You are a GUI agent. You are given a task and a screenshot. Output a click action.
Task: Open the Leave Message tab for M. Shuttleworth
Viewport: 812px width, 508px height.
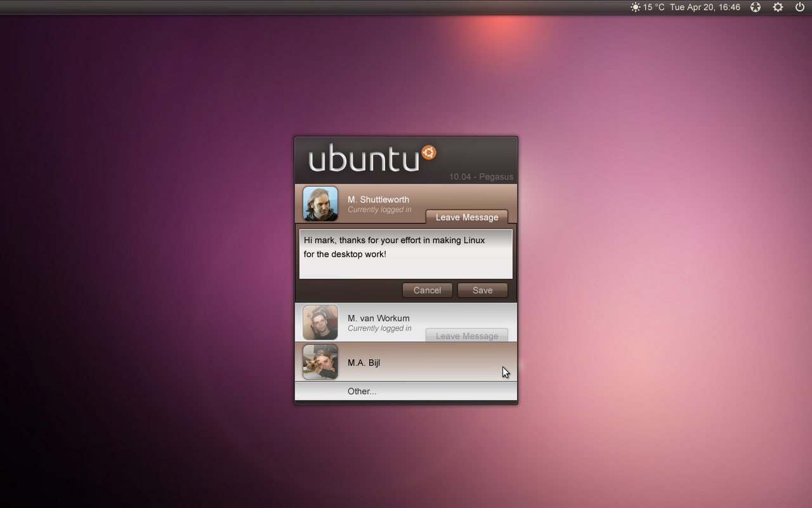click(x=467, y=217)
